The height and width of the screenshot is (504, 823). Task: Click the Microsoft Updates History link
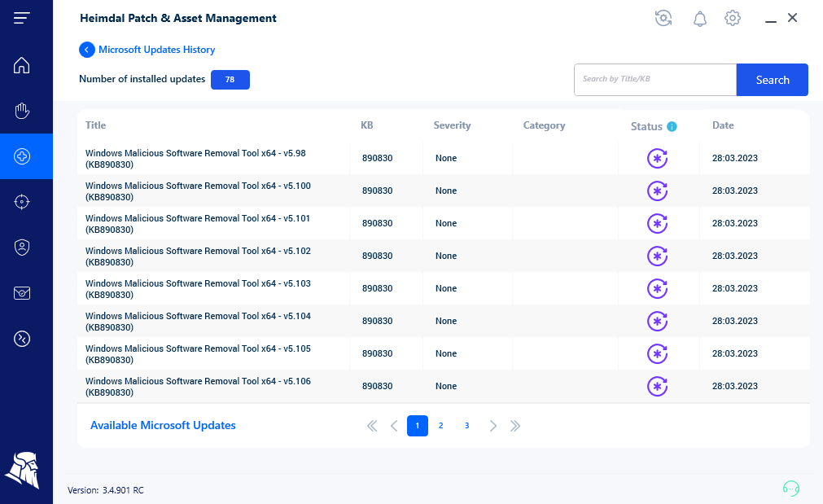157,50
